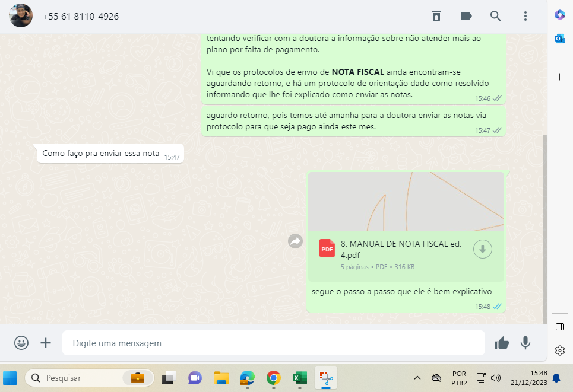Viewport: 573px width, 392px height.
Task: Open Copilot in the Edge sidebar
Action: pyautogui.click(x=560, y=15)
